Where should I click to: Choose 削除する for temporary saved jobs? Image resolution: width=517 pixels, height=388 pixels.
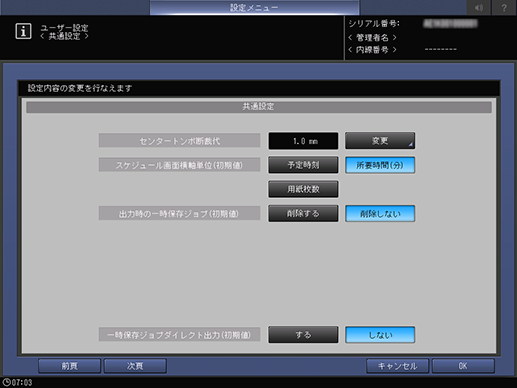303,213
